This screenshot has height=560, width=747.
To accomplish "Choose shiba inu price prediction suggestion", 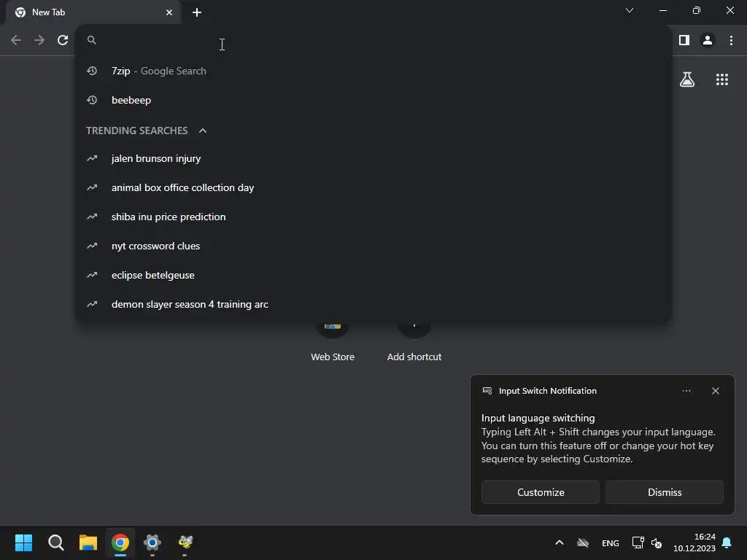I will (374, 217).
